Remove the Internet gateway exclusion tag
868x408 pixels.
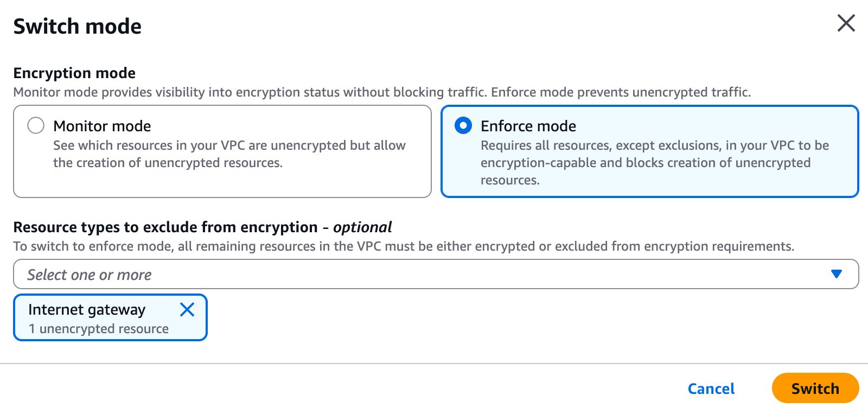pos(187,309)
